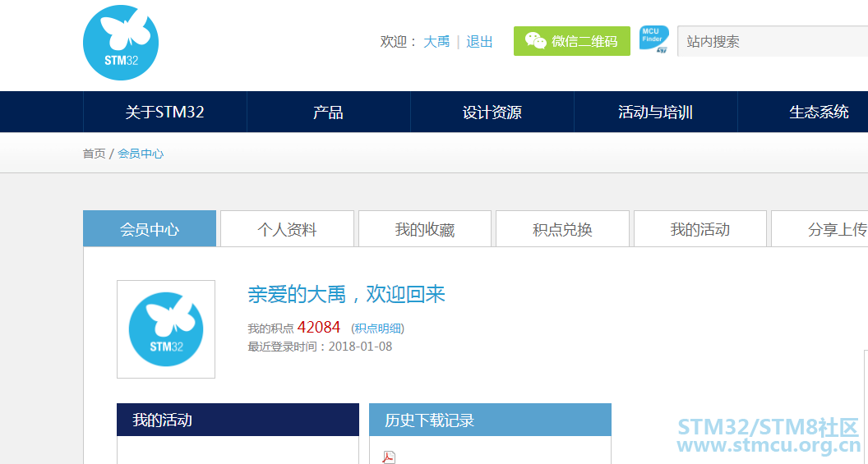This screenshot has width=868, height=464.
Task: Open the 微信二维码 button
Action: (572, 41)
